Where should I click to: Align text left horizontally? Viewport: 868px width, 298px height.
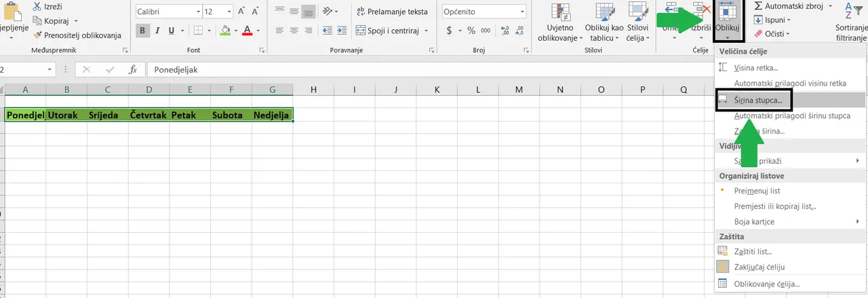tap(279, 31)
